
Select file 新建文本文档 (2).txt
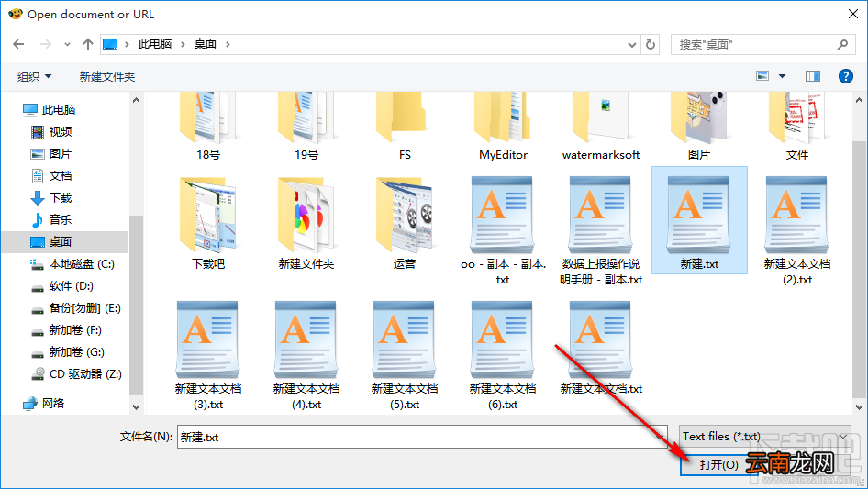(797, 231)
